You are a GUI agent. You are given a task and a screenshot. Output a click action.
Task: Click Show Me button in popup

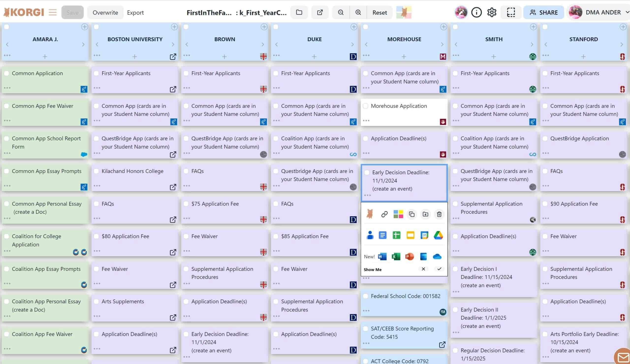pos(372,269)
